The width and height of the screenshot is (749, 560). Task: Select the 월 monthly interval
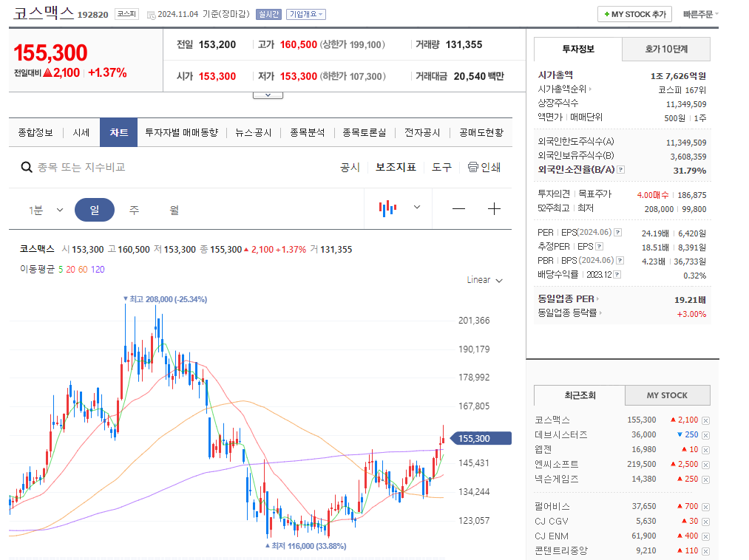pyautogui.click(x=174, y=210)
